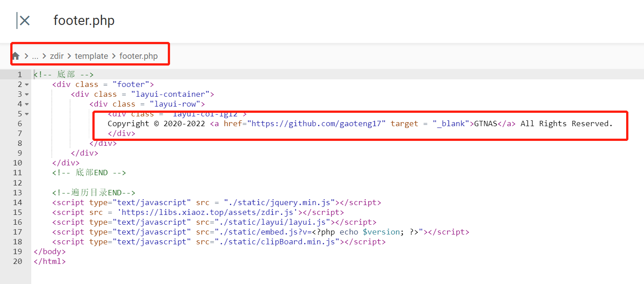The width and height of the screenshot is (644, 284).
Task: Collapse the code fold at line 2
Action: point(27,85)
